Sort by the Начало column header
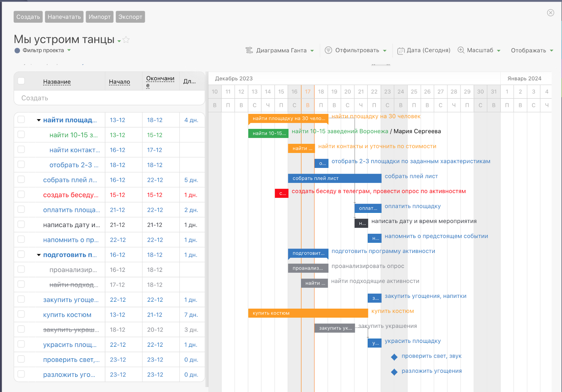The height and width of the screenshot is (392, 562). click(119, 82)
